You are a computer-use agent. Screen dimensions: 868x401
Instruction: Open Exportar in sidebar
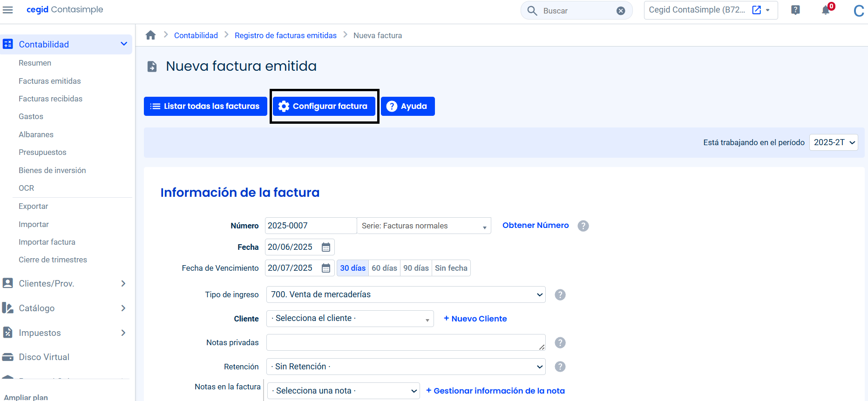[33, 206]
